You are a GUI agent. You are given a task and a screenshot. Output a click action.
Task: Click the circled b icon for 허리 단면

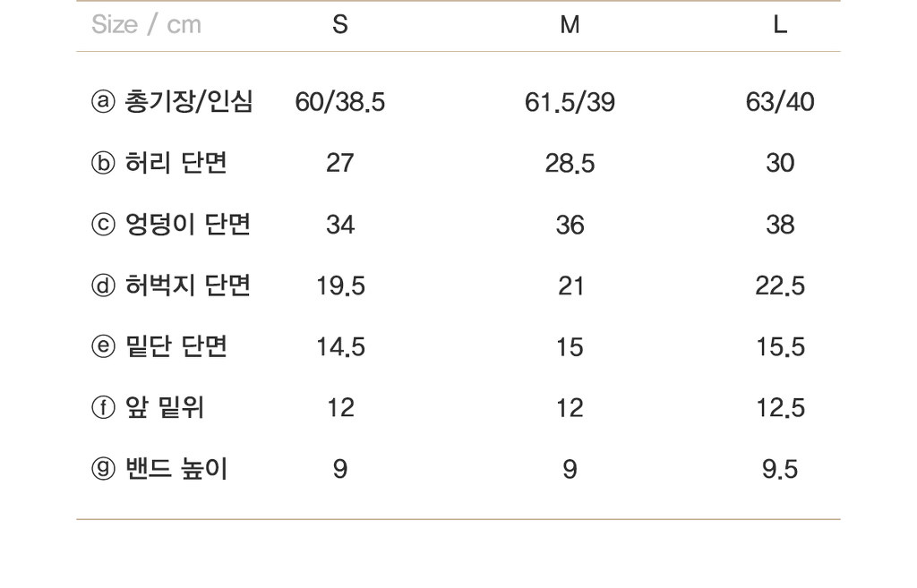pyautogui.click(x=103, y=163)
